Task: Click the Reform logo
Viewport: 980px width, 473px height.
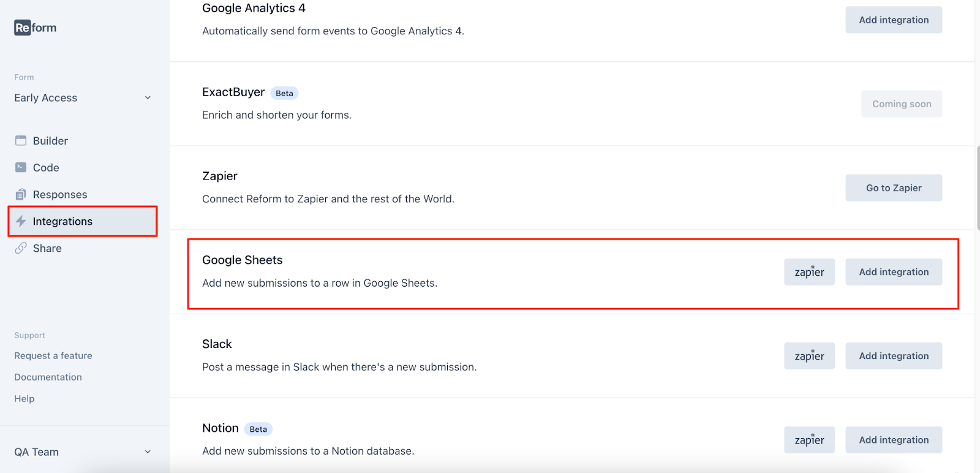Action: tap(36, 28)
